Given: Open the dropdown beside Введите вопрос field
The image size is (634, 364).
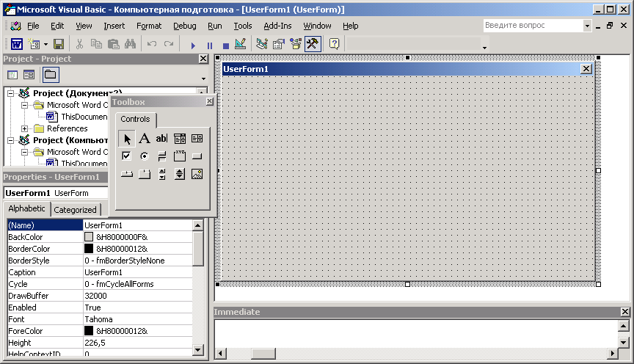Looking at the screenshot, I should [x=587, y=26].
